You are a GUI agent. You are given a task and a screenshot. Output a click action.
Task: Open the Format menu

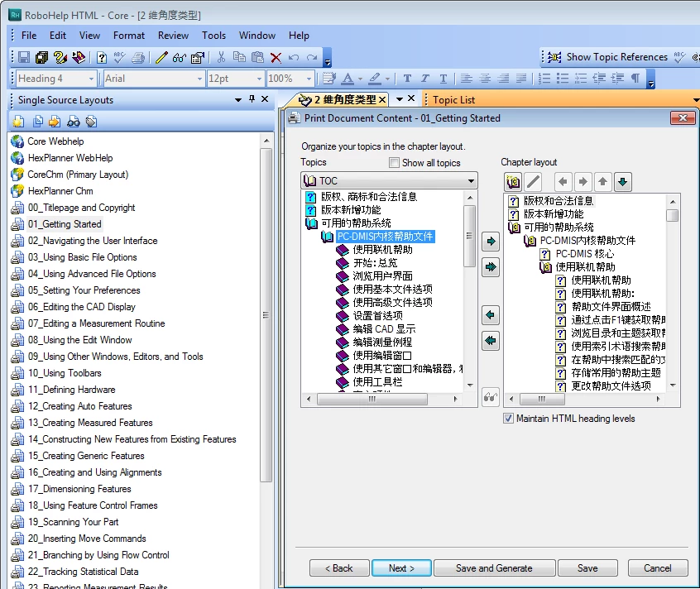(x=129, y=36)
